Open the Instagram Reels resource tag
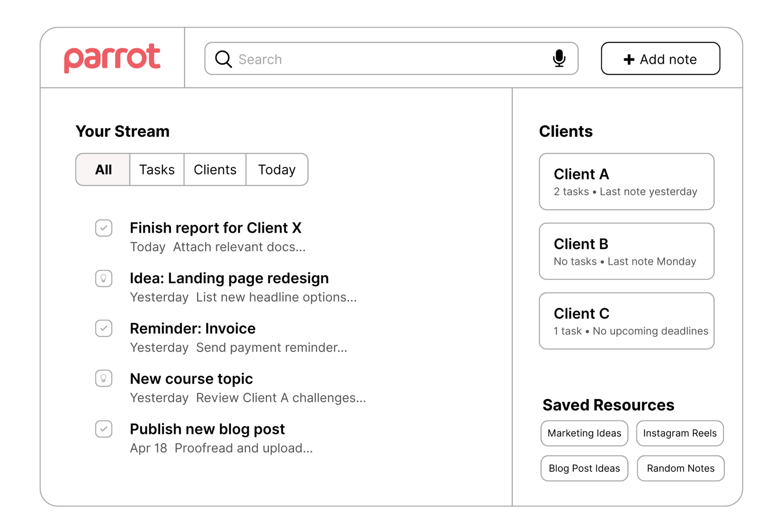This screenshot has width=783, height=532. (679, 433)
